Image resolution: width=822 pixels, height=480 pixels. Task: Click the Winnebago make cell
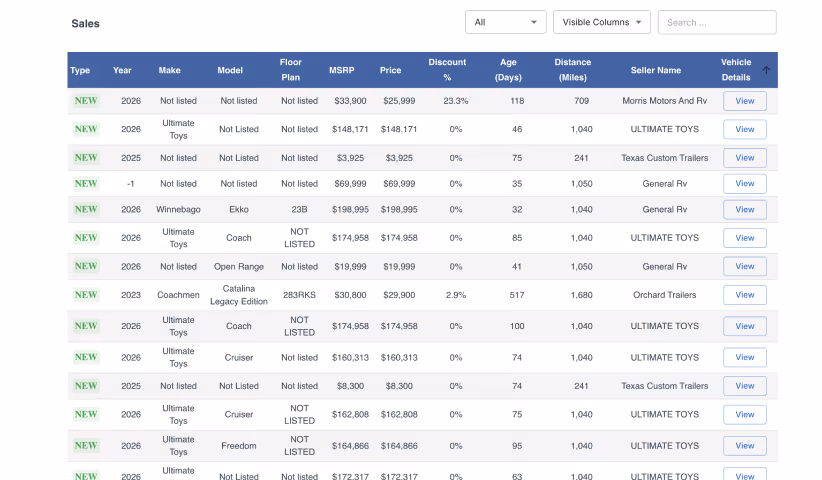pyautogui.click(x=178, y=209)
